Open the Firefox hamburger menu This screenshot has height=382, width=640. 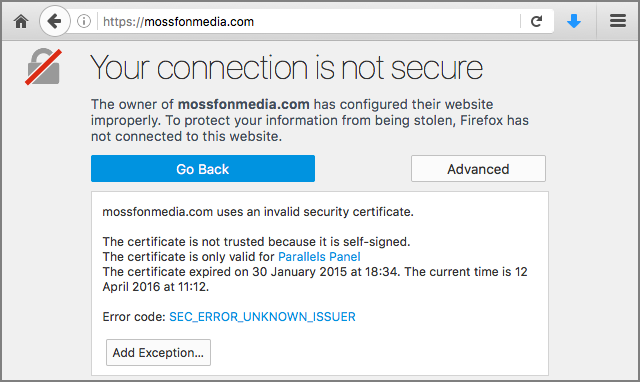(618, 21)
